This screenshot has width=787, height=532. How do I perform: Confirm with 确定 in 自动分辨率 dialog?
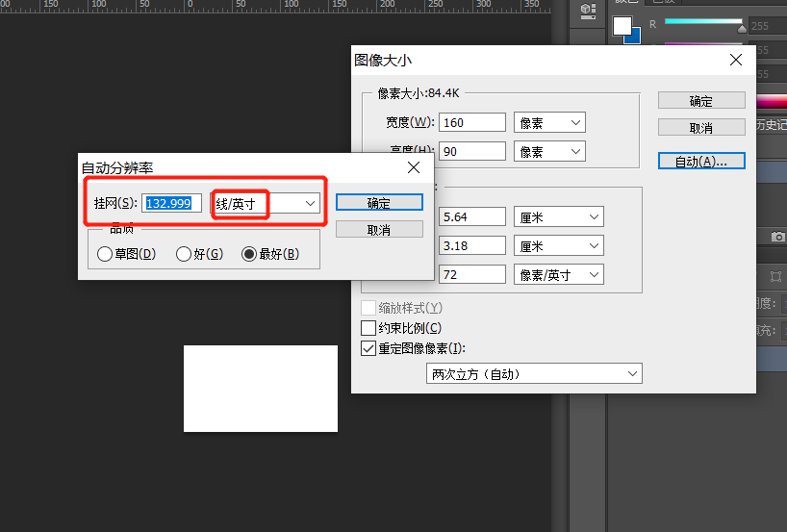(x=379, y=203)
